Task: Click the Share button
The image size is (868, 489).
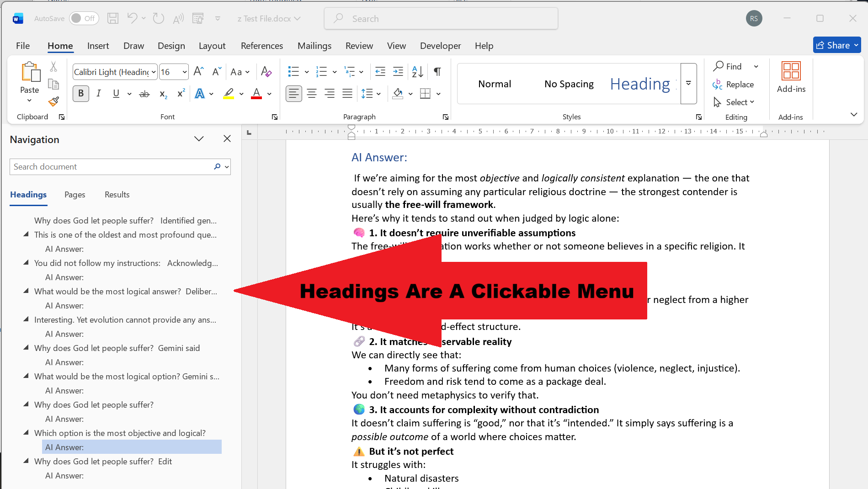Action: [x=836, y=45]
